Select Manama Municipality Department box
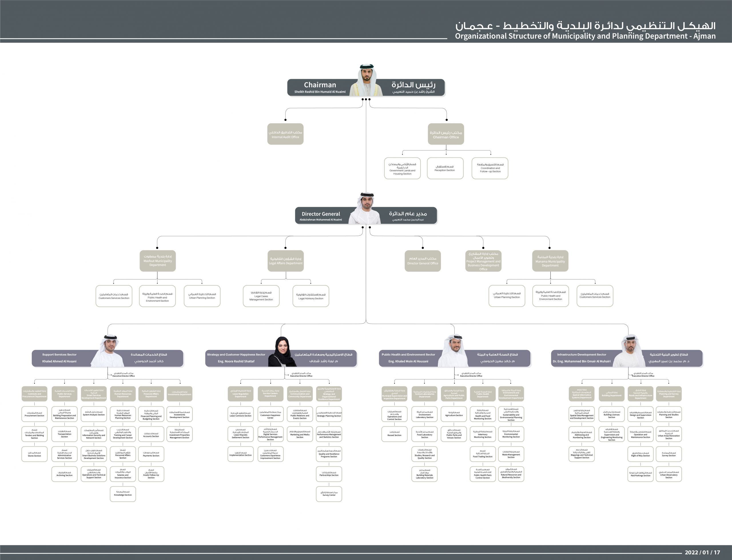 pos(550,261)
